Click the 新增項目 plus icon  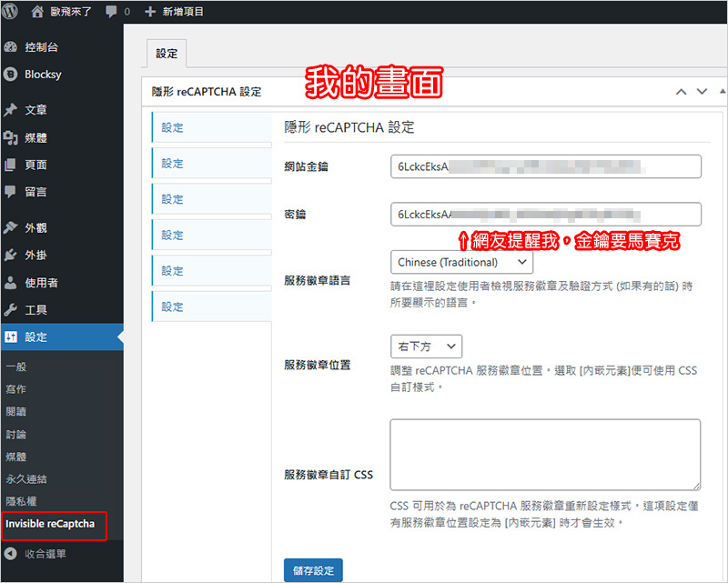pos(150,12)
